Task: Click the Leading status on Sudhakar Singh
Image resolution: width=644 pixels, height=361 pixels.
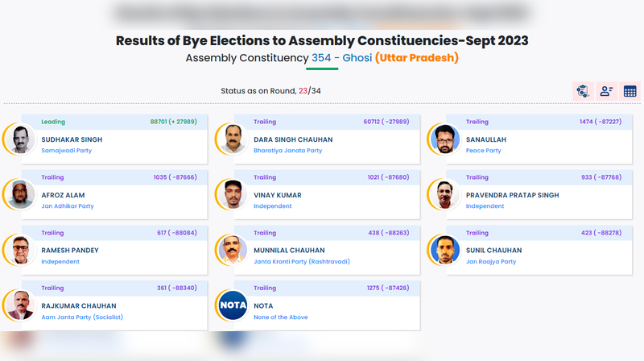Action: click(x=53, y=122)
